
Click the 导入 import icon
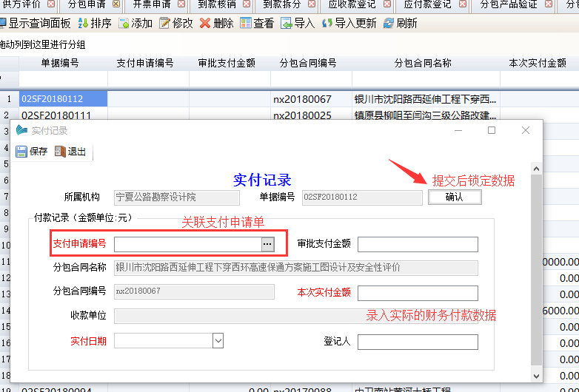287,23
